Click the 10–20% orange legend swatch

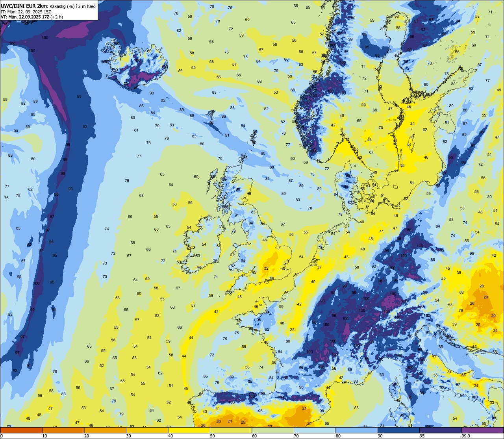(x=63, y=430)
